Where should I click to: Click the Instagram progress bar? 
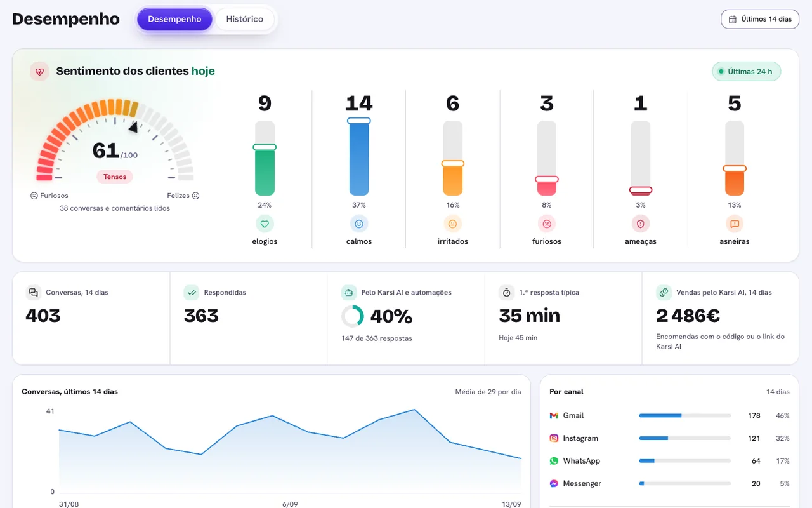pyautogui.click(x=684, y=438)
